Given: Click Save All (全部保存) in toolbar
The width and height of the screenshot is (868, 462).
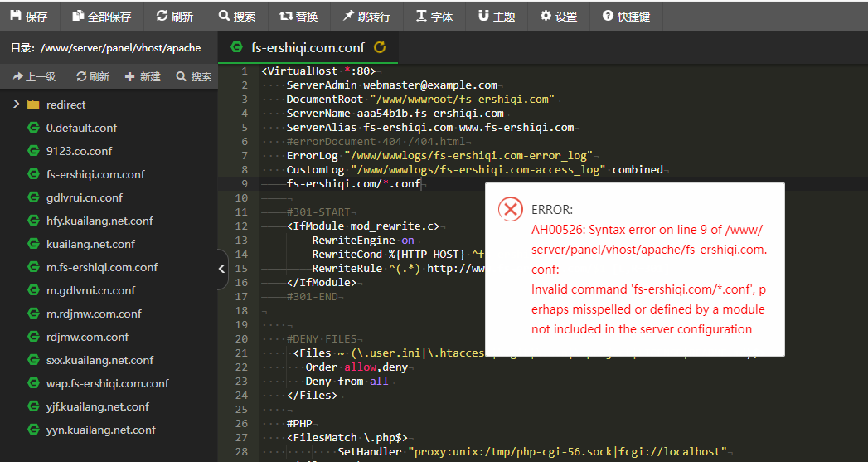Looking at the screenshot, I should [102, 16].
